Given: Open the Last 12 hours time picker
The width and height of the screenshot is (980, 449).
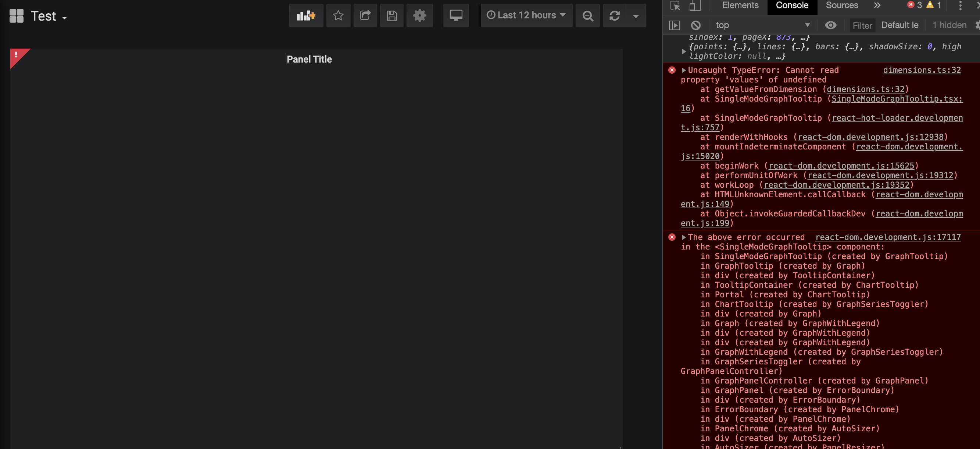Looking at the screenshot, I should click(x=526, y=15).
